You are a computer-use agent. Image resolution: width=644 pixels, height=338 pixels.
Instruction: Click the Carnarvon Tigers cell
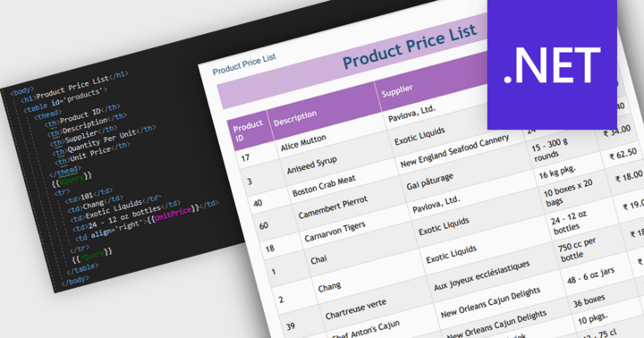(x=335, y=232)
